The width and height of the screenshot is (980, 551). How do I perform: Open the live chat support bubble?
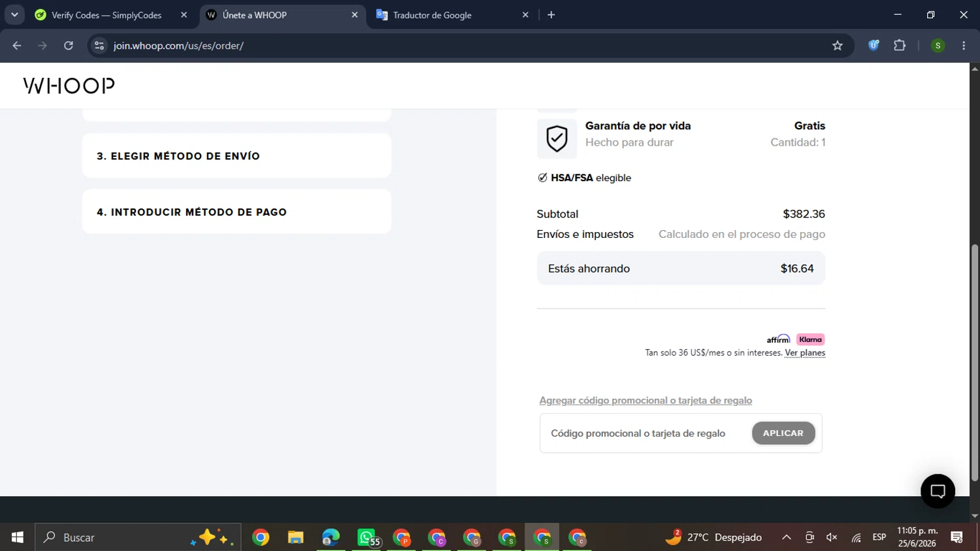(938, 491)
